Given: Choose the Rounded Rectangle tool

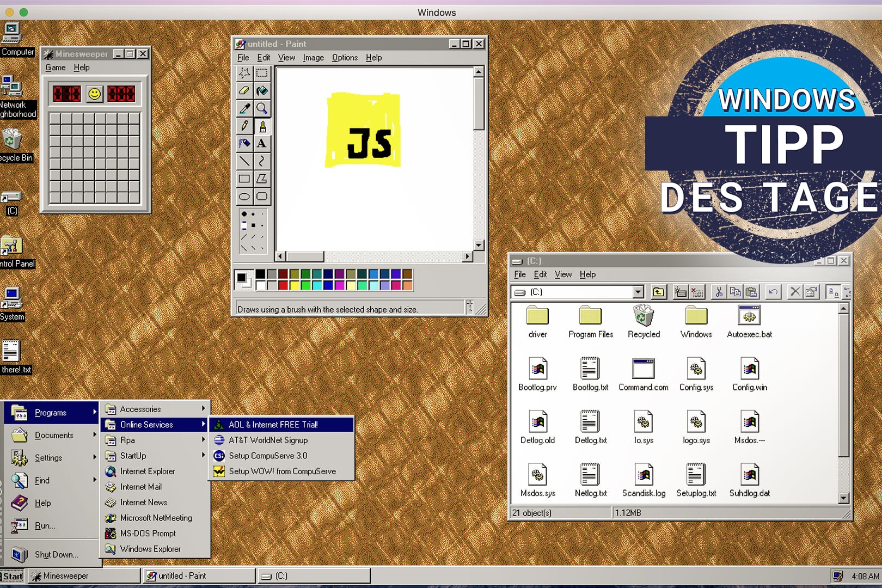Looking at the screenshot, I should coord(262,197).
